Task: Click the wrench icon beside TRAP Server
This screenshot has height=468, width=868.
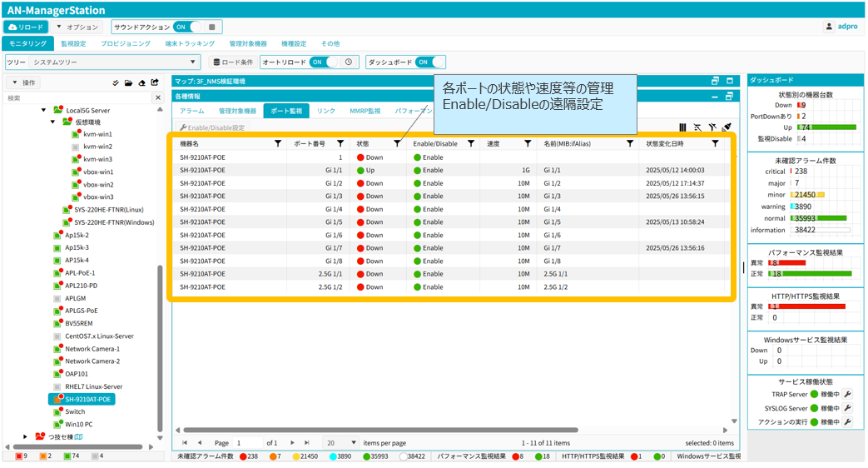Action: [847, 395]
